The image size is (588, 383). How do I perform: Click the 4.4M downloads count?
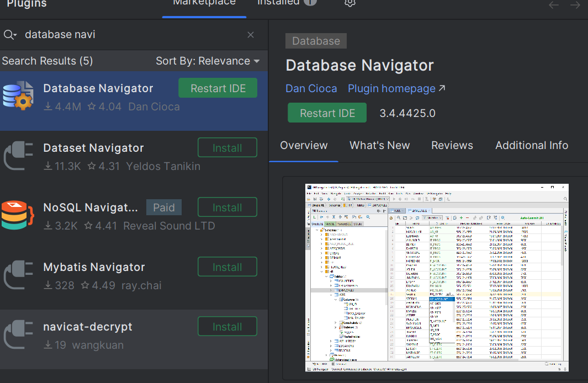[x=62, y=107]
